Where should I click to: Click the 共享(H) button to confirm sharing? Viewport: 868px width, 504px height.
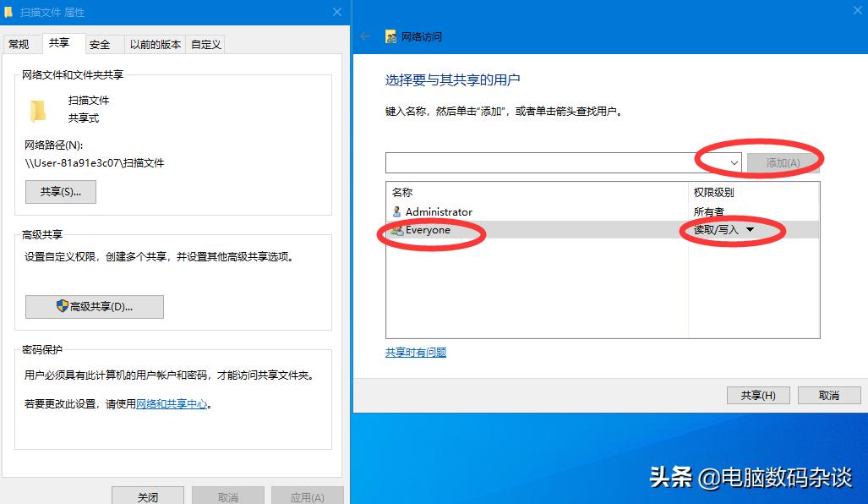(x=757, y=395)
